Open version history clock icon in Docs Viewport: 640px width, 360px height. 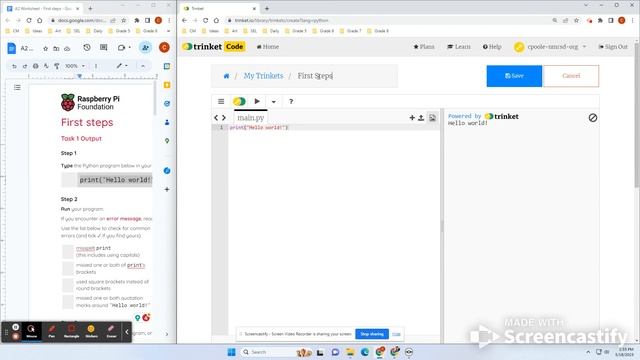pyautogui.click(x=87, y=48)
